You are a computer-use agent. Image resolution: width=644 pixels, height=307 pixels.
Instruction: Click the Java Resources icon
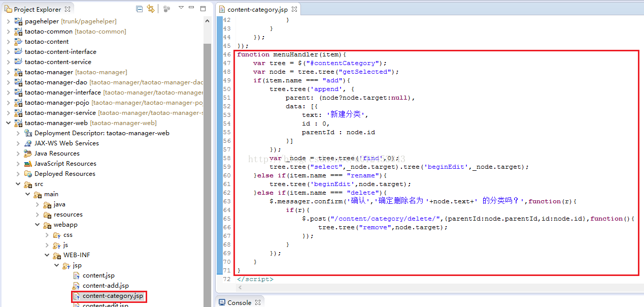(x=28, y=153)
